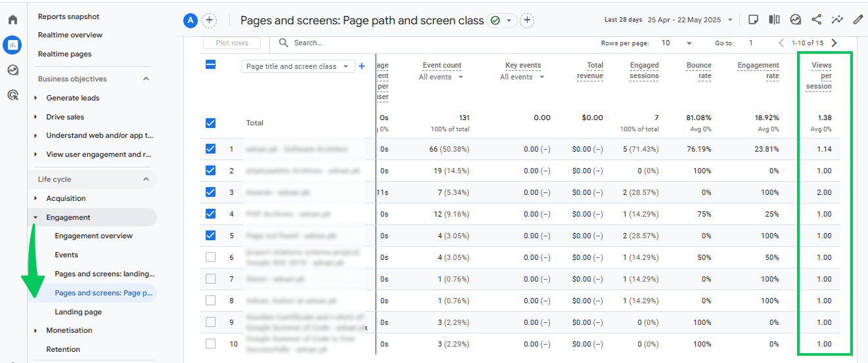Go to next page of rows
The image size is (868, 363).
click(x=834, y=43)
